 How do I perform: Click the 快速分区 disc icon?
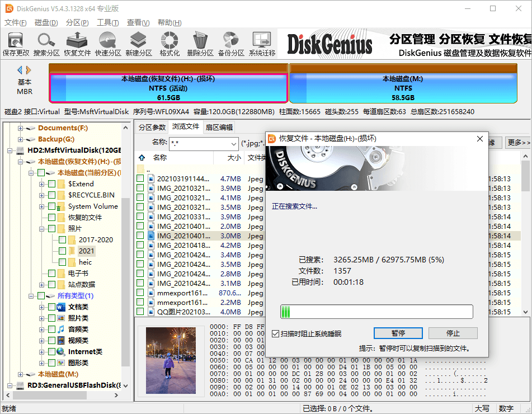(108, 44)
